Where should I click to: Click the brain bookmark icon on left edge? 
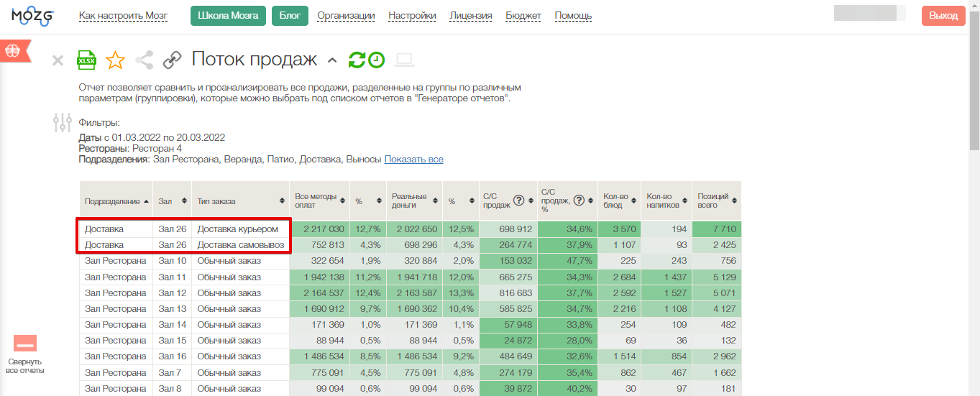click(x=13, y=51)
